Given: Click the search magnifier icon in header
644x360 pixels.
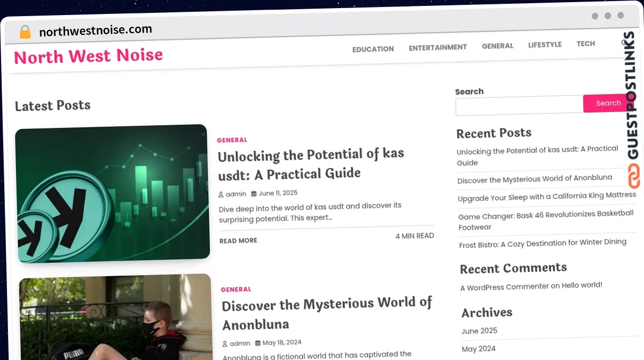Looking at the screenshot, I should (x=624, y=43).
